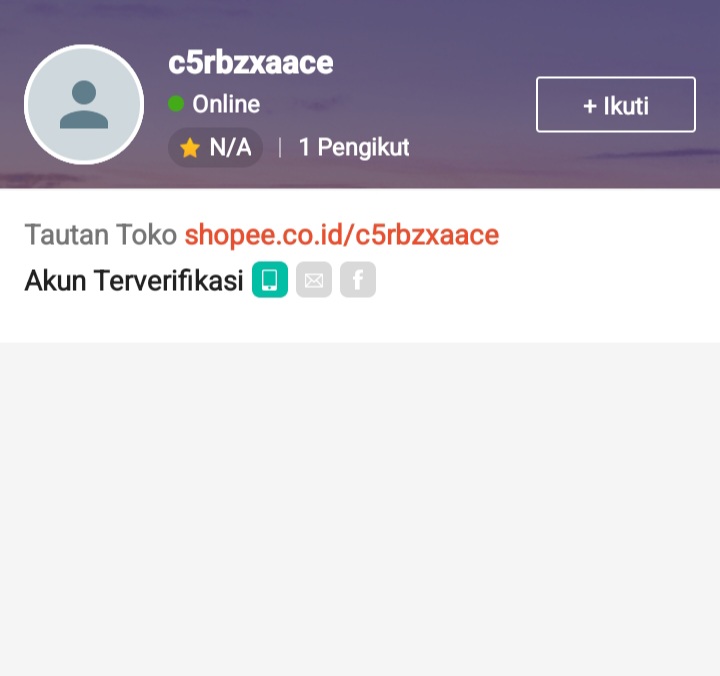Click the c5rbzxaace username heading
This screenshot has width=720, height=676.
[x=251, y=63]
